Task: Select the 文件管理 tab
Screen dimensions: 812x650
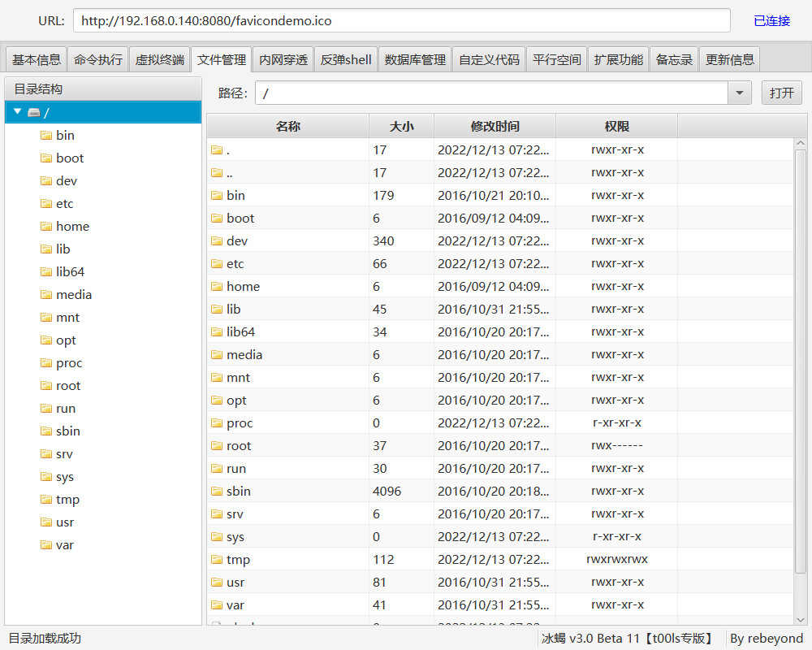Action: point(221,59)
